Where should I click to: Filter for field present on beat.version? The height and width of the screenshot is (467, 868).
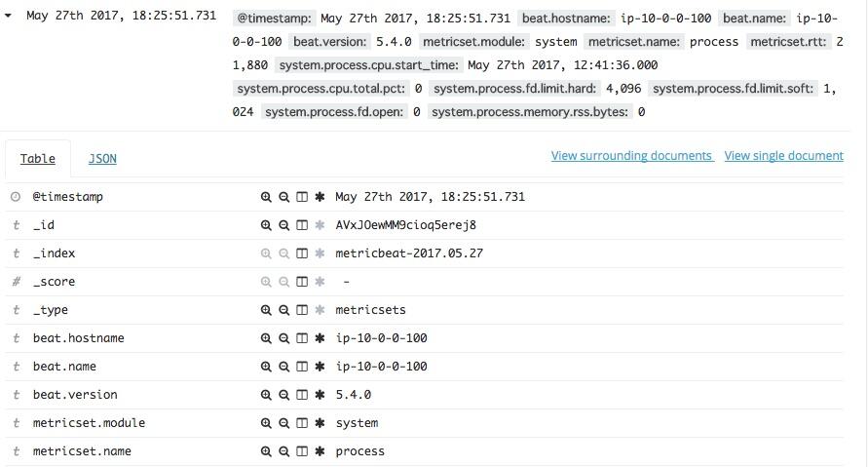[320, 395]
